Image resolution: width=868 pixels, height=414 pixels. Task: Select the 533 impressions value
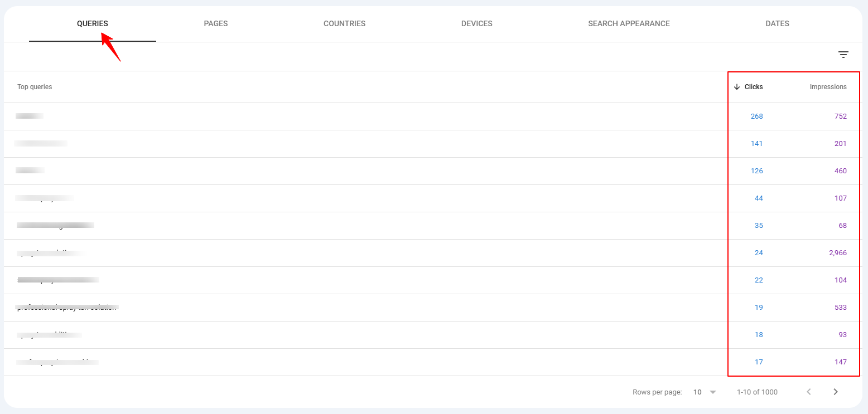tap(841, 308)
